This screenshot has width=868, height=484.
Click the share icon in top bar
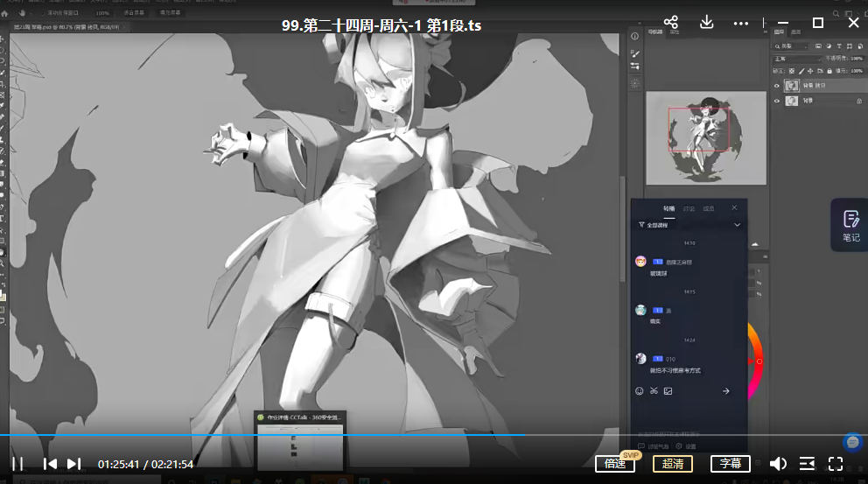click(671, 23)
